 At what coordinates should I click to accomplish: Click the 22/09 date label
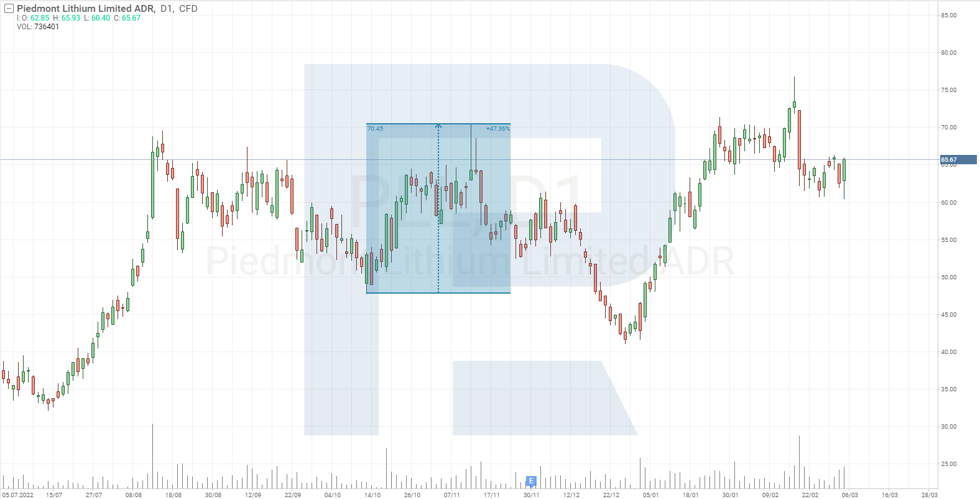pyautogui.click(x=293, y=495)
